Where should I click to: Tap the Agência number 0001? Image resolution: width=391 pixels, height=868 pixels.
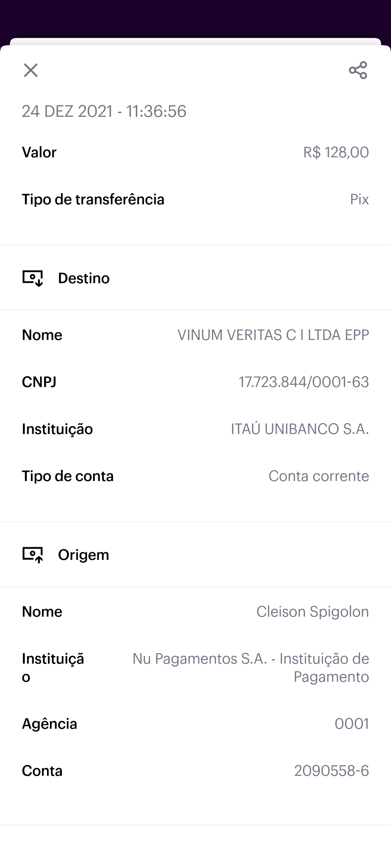[x=352, y=724]
